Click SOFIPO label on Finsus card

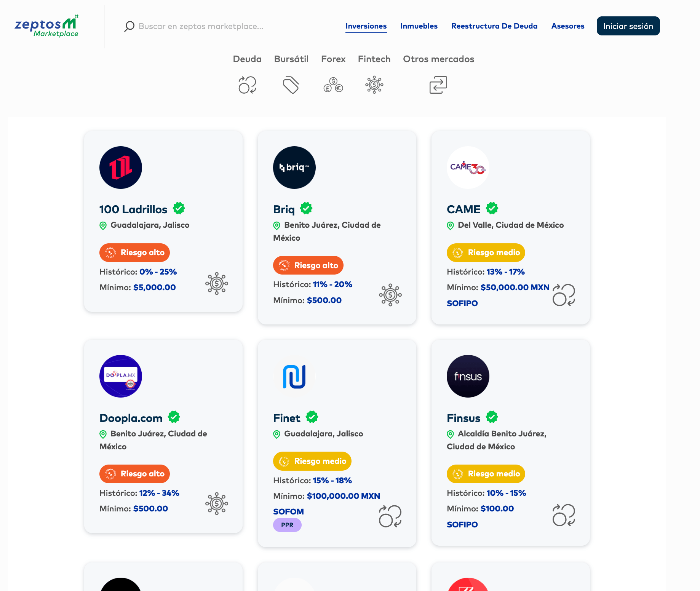coord(462,524)
